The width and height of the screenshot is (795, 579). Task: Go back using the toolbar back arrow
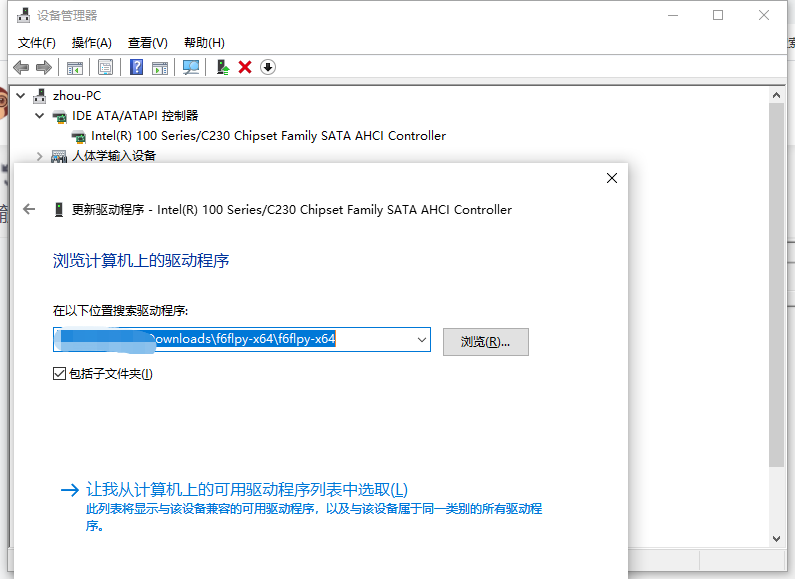(21, 67)
